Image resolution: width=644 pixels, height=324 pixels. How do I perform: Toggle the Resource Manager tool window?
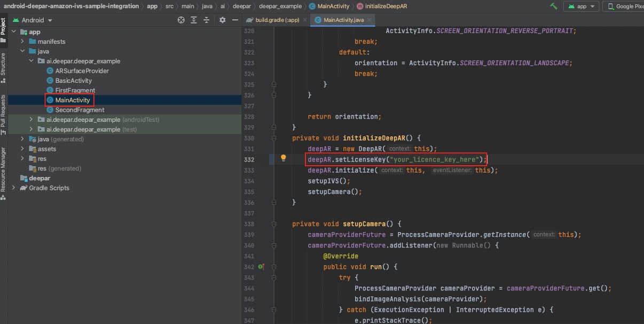coord(3,172)
